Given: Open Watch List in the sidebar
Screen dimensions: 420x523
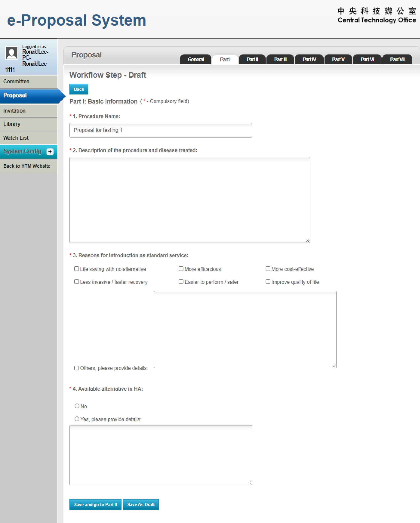Looking at the screenshot, I should (29, 138).
